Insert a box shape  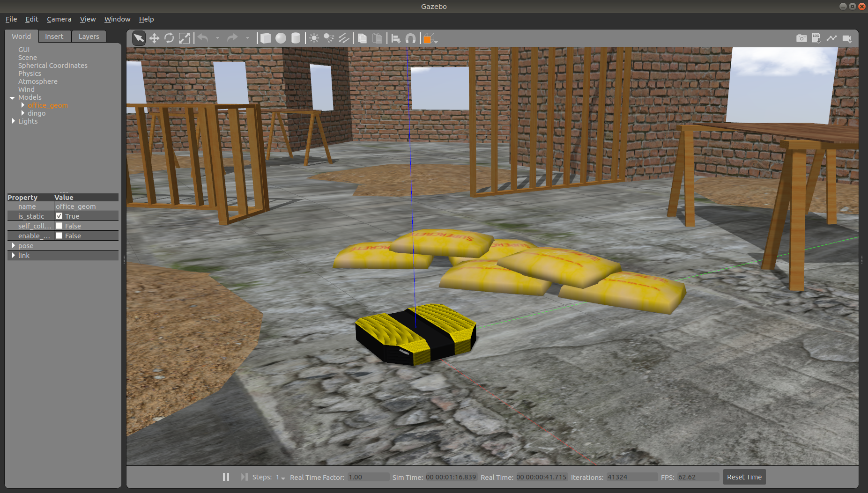click(266, 38)
